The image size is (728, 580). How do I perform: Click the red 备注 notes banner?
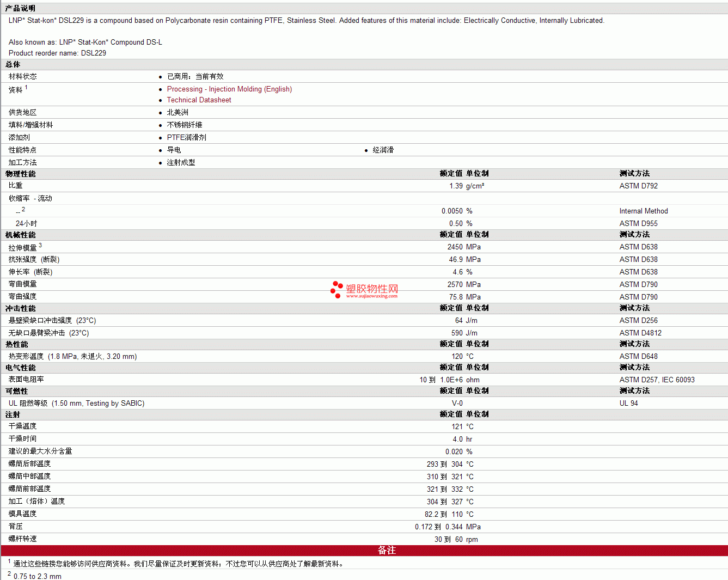pyautogui.click(x=364, y=551)
